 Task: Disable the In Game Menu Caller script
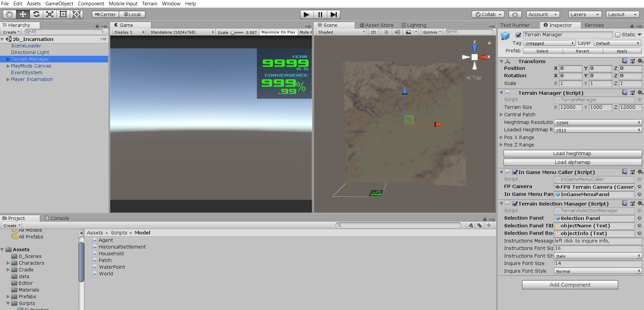point(515,172)
